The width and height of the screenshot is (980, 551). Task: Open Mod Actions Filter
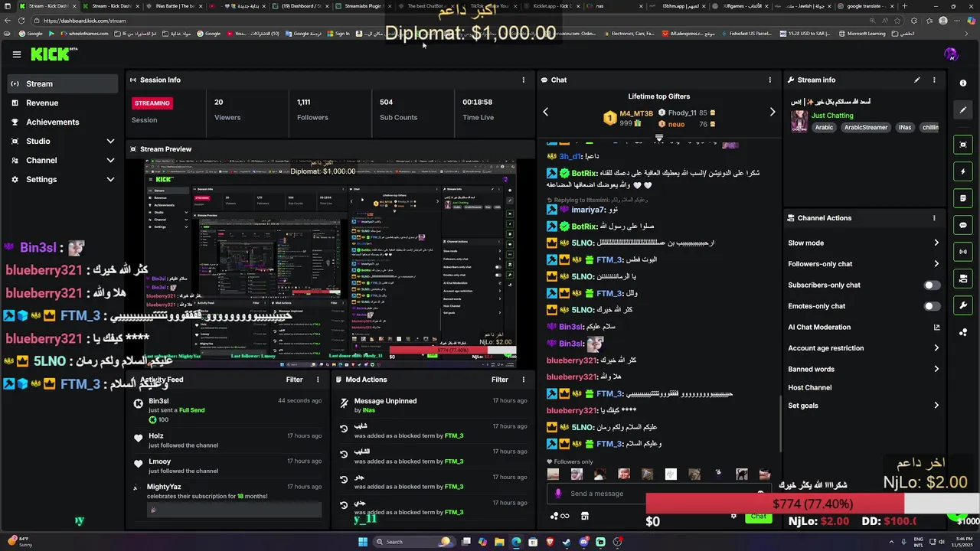(x=500, y=380)
